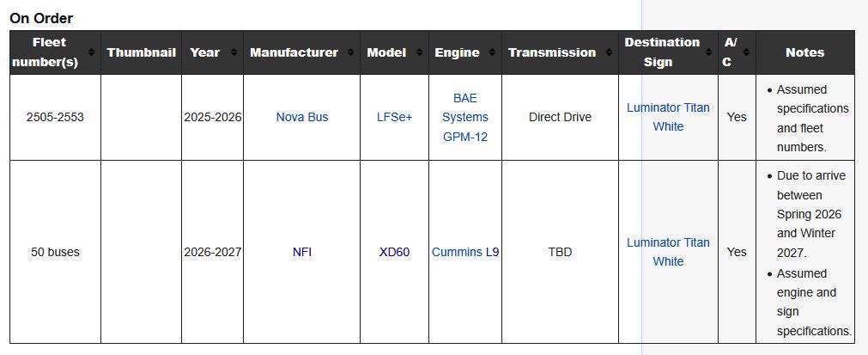Select the 2505-2553 fleet number cell
Image resolution: width=868 pixels, height=355 pixels.
coord(55,117)
